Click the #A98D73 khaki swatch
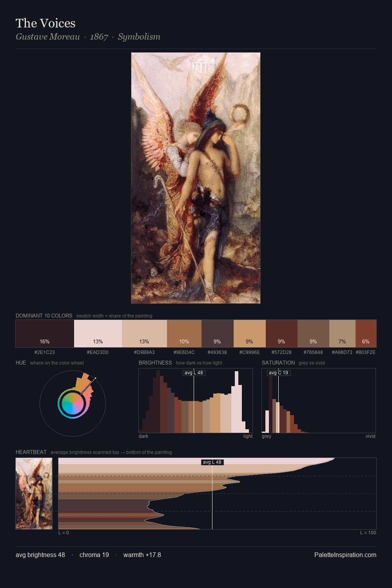 tap(342, 334)
